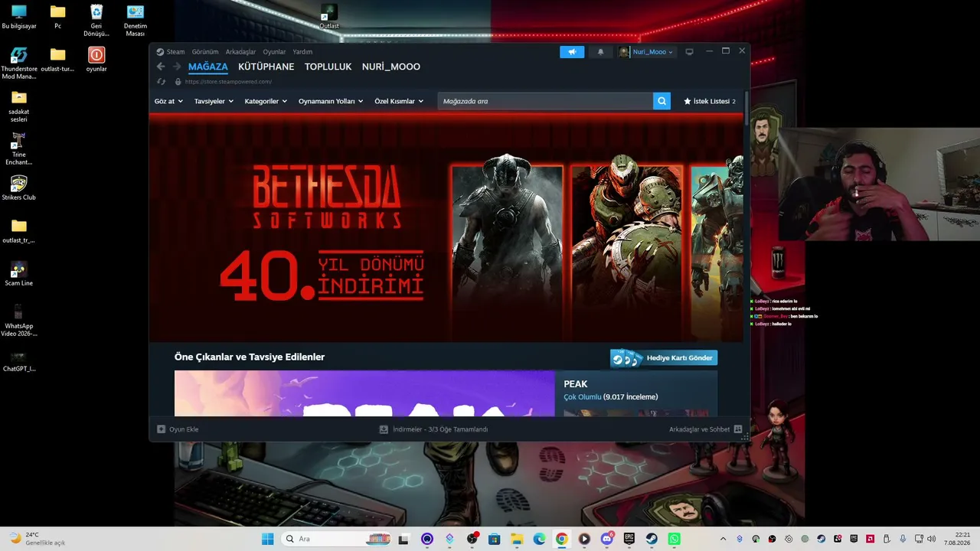This screenshot has width=980, height=551.
Task: Expand the Göz at dropdown
Action: pyautogui.click(x=168, y=101)
